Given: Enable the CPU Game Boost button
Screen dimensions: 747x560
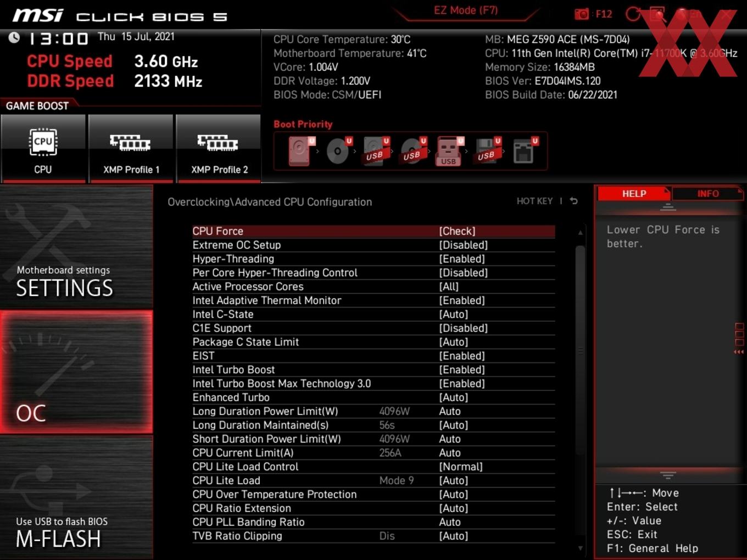Looking at the screenshot, I should (x=43, y=148).
